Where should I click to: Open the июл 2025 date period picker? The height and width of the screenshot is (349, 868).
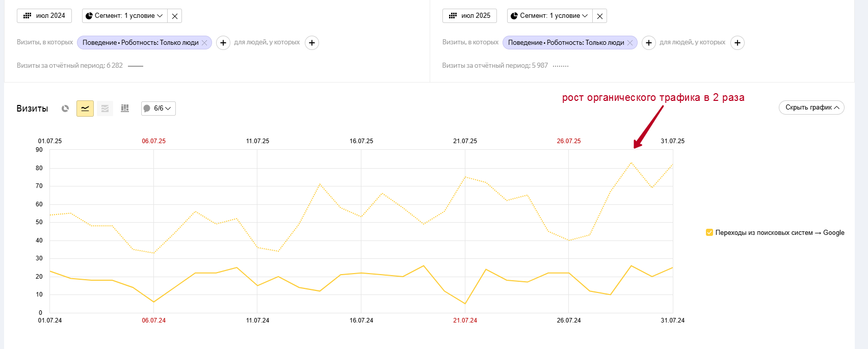[x=469, y=16]
